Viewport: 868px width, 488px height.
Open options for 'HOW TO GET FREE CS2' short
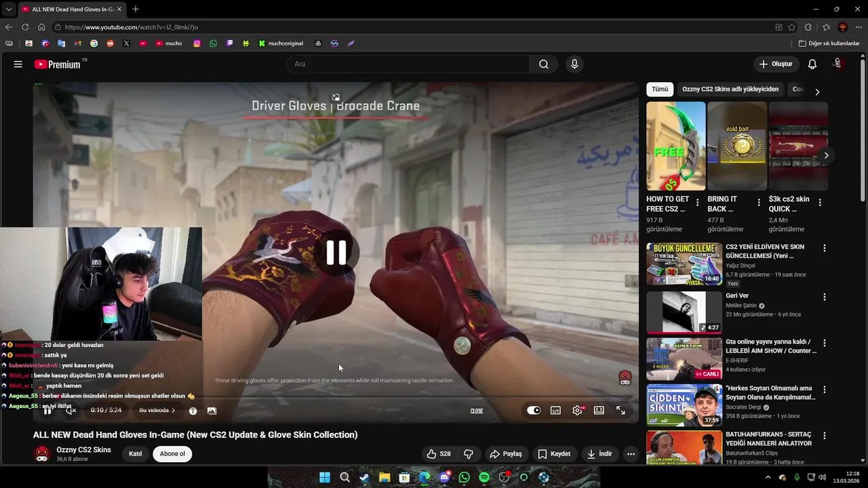[x=697, y=203]
